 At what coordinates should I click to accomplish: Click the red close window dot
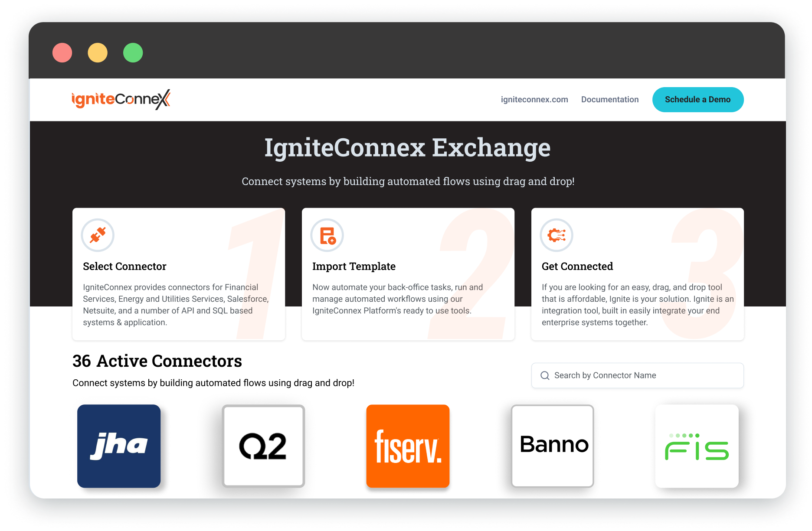pos(62,53)
